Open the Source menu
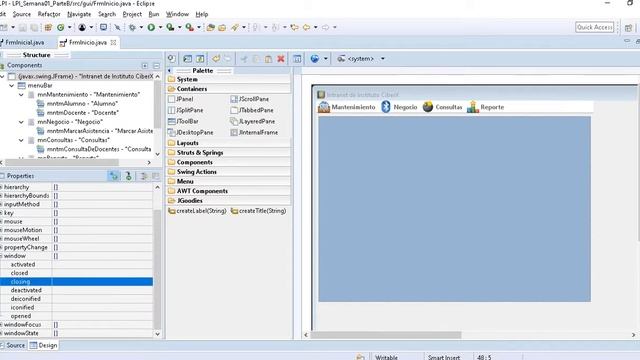Viewport: 640px width, 360px height. [x=22, y=14]
